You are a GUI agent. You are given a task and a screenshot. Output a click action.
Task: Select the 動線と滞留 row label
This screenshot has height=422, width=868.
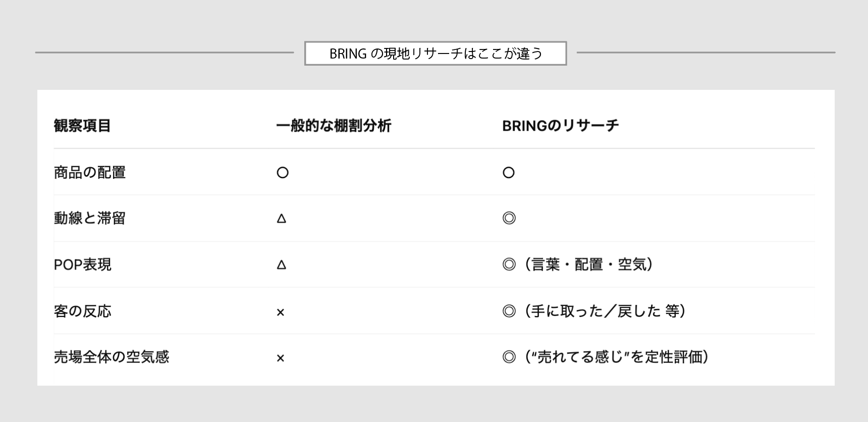[x=90, y=218]
